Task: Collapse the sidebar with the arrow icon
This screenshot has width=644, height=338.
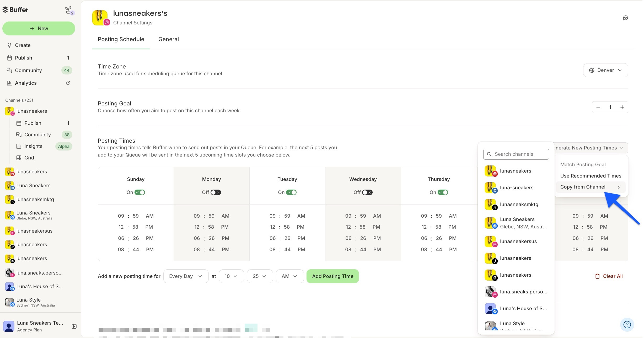Action: pyautogui.click(x=74, y=326)
